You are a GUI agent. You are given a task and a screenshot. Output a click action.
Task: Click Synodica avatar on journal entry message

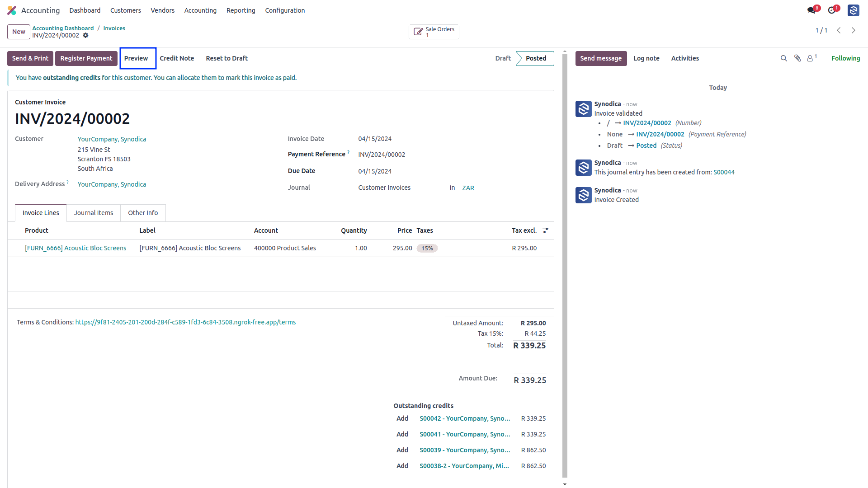click(584, 168)
